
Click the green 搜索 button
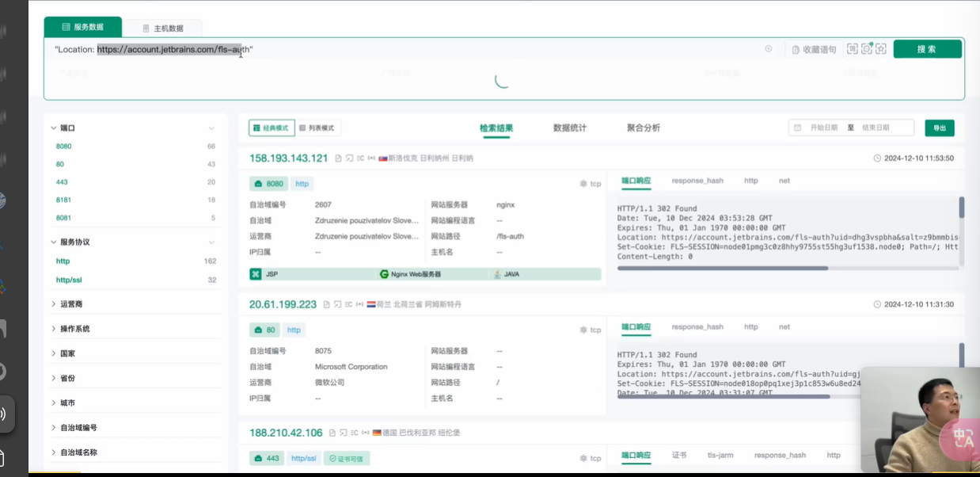point(927,49)
